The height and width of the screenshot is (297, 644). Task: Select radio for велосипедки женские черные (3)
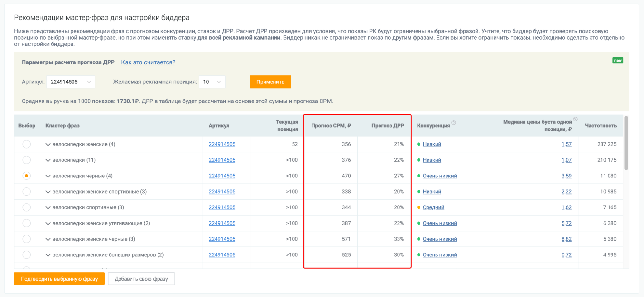[26, 239]
